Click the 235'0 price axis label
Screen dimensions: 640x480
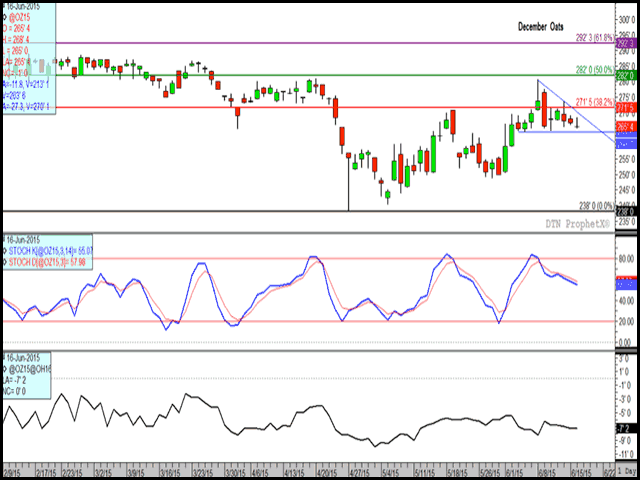tap(628, 222)
